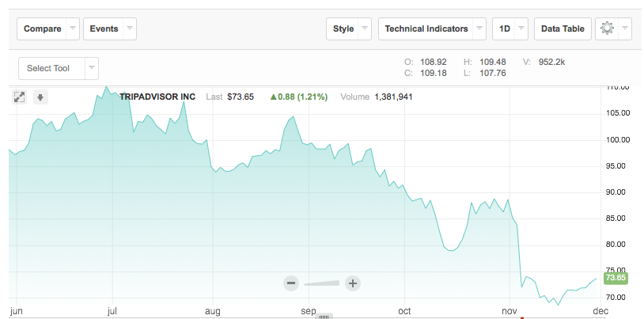Click the fullscreen expand chart icon
This screenshot has width=644, height=319.
click(20, 97)
